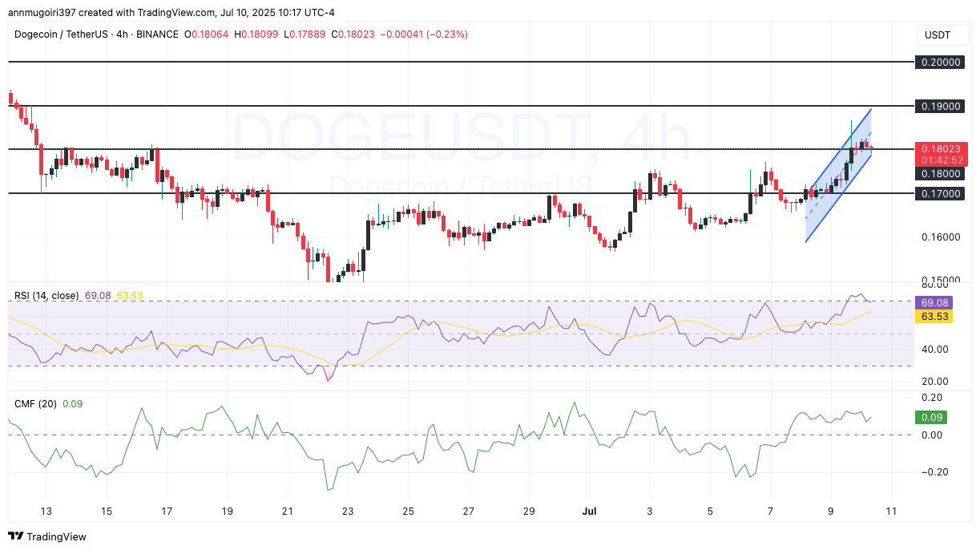Click date 29 on the time axis
Image resolution: width=980 pixels, height=550 pixels.
[529, 511]
